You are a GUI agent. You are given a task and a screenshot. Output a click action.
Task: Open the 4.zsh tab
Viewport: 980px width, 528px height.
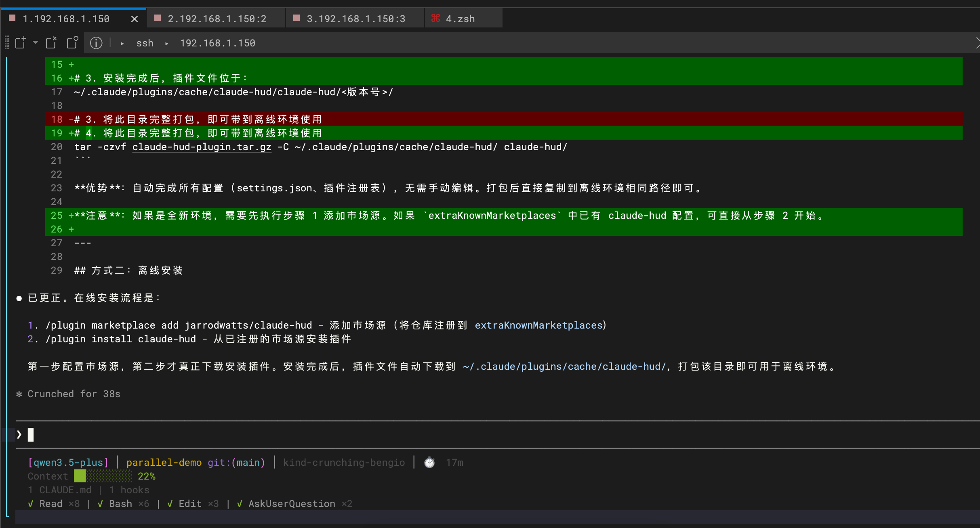tap(460, 19)
